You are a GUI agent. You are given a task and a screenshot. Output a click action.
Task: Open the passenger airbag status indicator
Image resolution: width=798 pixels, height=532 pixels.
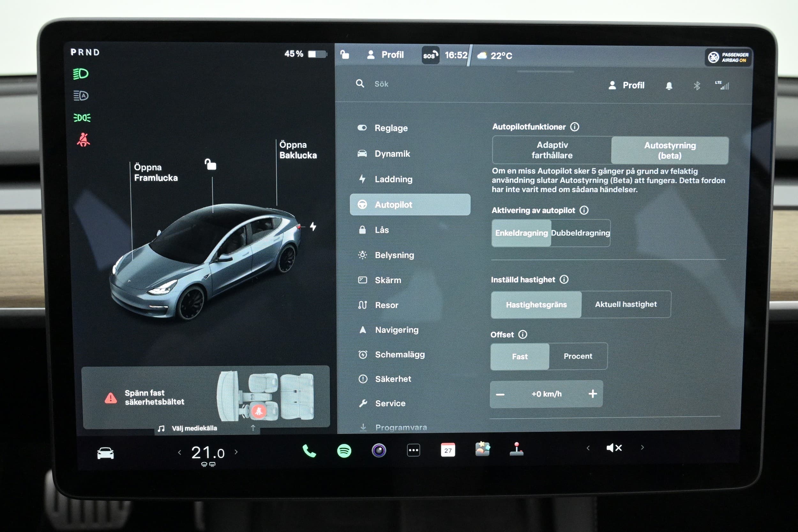click(728, 57)
